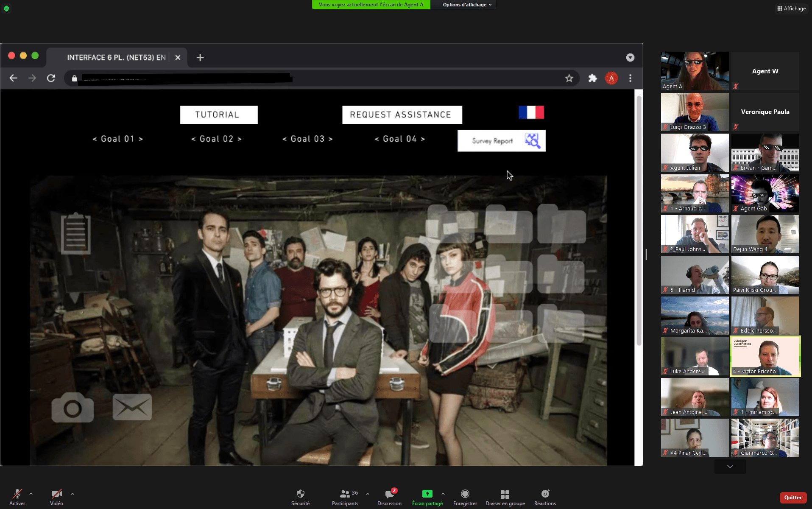Expand the Options d'affichage dropdown

[x=467, y=5]
